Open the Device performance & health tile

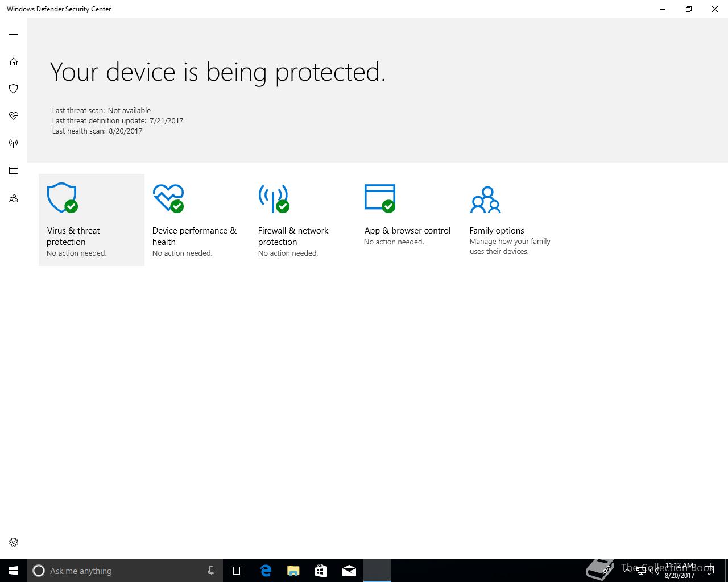(x=197, y=220)
